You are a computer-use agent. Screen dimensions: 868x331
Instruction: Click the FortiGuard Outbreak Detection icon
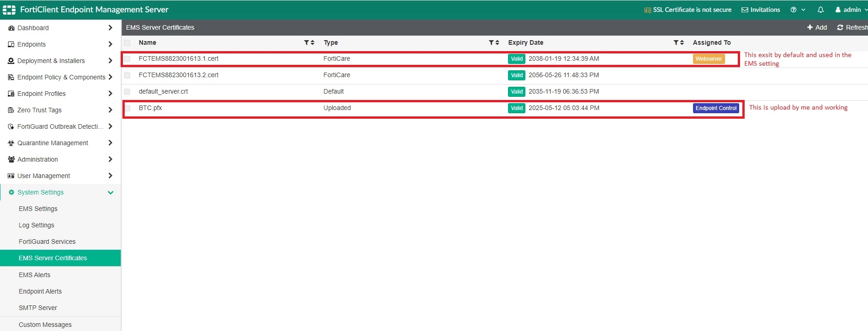click(x=11, y=126)
